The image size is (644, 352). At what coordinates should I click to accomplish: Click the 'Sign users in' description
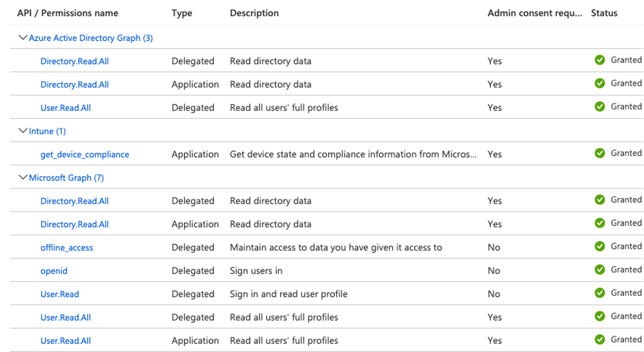pos(256,271)
